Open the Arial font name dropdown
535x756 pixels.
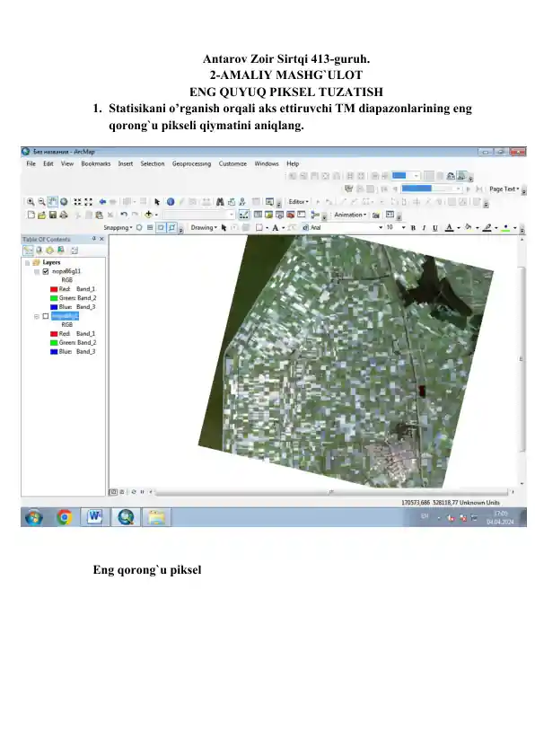[x=381, y=227]
